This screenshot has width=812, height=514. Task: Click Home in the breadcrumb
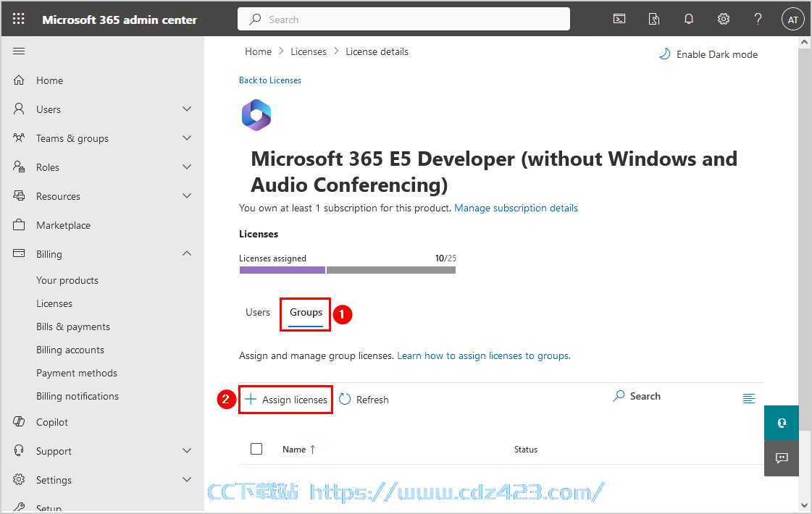pyautogui.click(x=258, y=52)
